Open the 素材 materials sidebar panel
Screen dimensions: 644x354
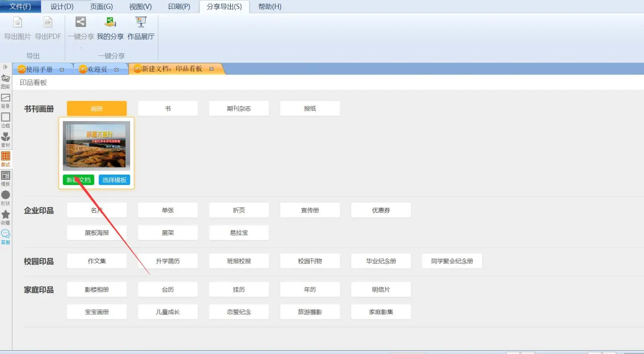pyautogui.click(x=5, y=139)
